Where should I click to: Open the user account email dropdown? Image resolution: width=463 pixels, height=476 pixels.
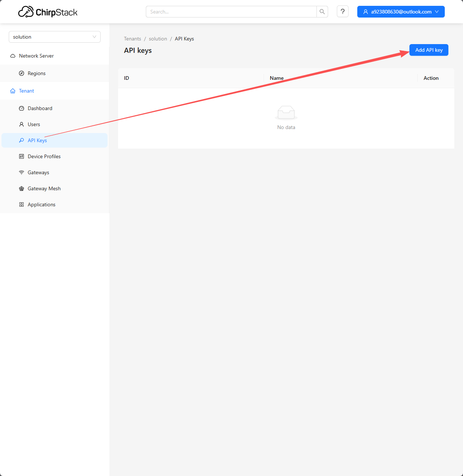(401, 12)
